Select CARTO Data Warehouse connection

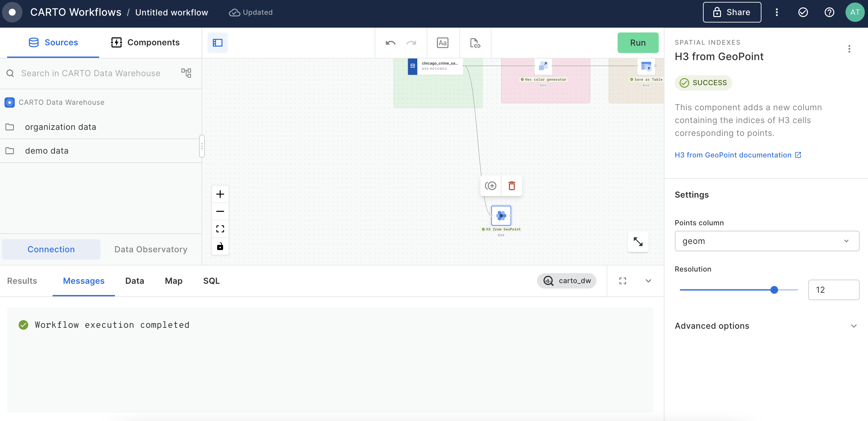pos(55,102)
